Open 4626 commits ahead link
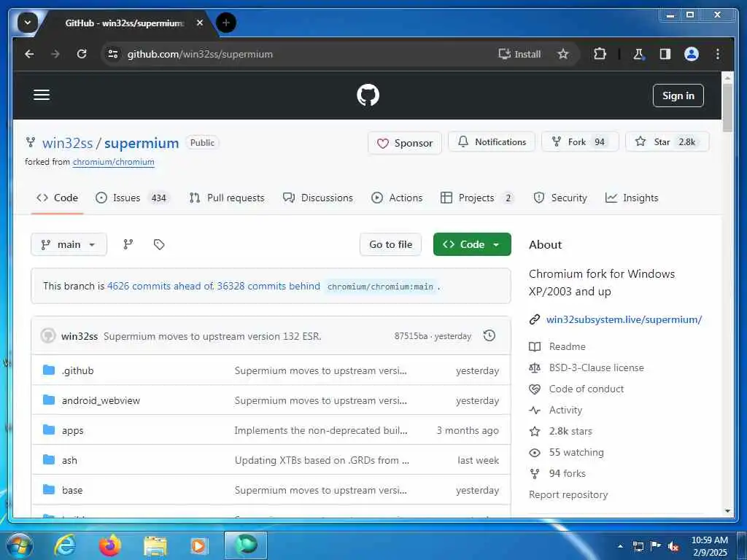The width and height of the screenshot is (747, 560). 160,286
